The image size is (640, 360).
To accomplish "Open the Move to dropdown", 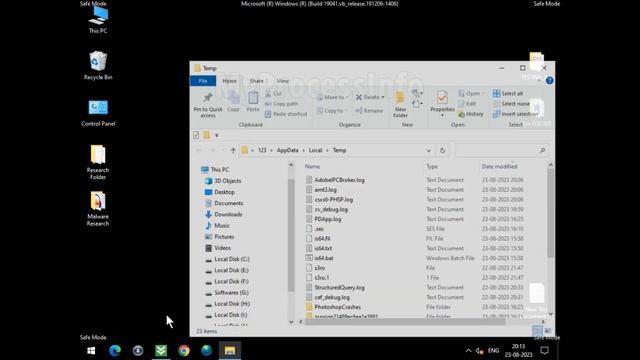I will (x=333, y=97).
